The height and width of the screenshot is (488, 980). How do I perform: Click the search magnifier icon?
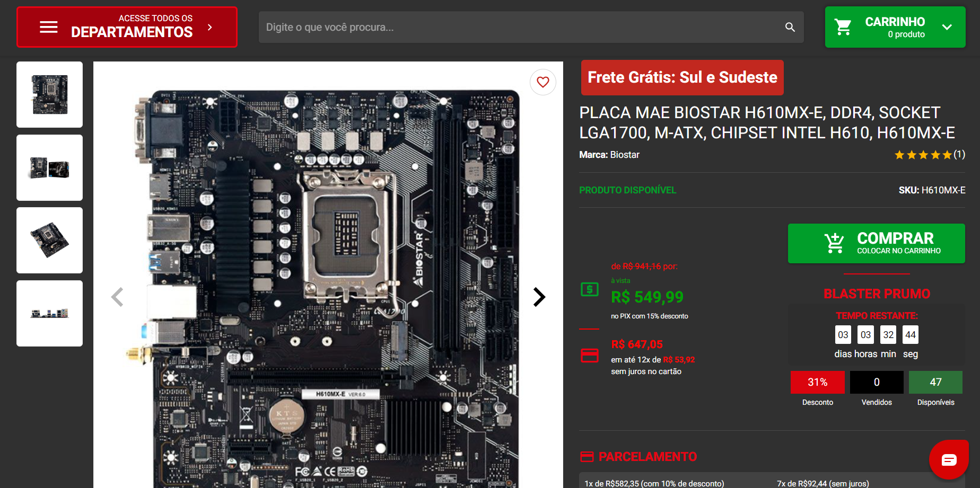(x=790, y=27)
